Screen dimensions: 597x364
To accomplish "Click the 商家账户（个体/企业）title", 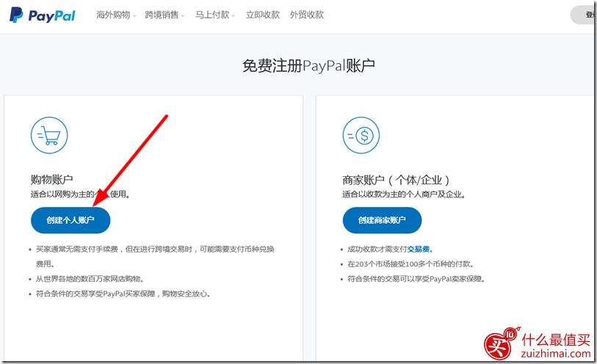I will (397, 180).
